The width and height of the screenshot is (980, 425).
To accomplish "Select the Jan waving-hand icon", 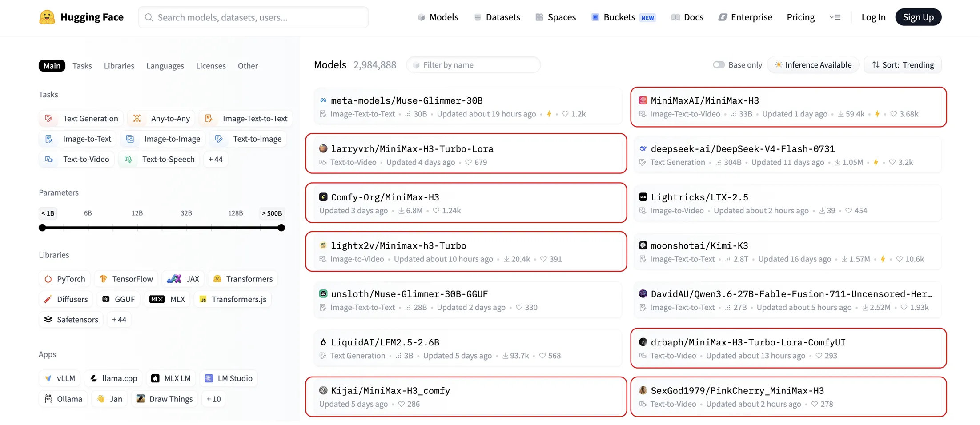I will pos(101,399).
